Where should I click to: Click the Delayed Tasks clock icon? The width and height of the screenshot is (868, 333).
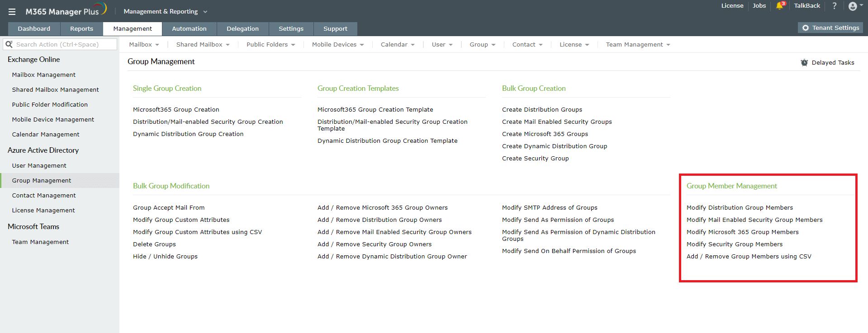[804, 63]
